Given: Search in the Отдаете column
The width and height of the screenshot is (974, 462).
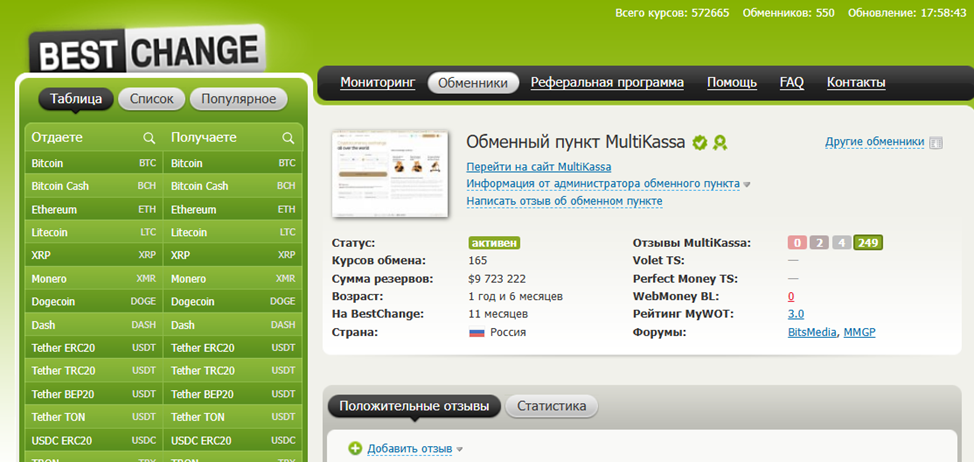Looking at the screenshot, I should (149, 138).
